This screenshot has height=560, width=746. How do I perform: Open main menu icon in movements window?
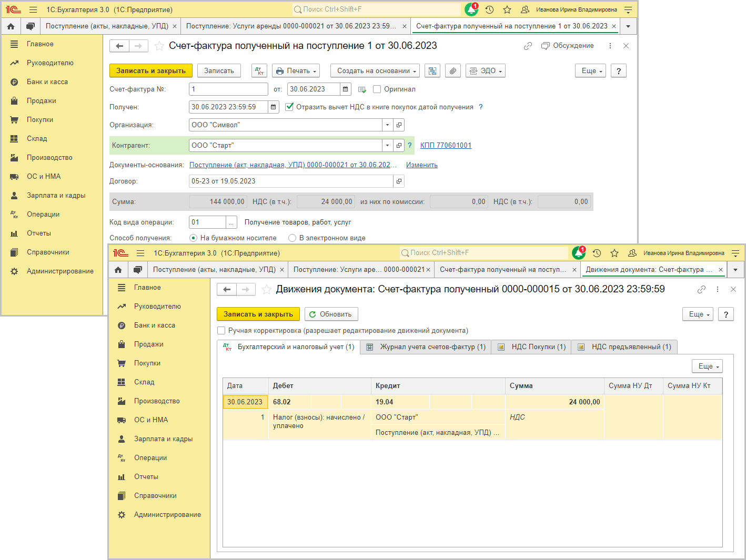click(x=140, y=253)
